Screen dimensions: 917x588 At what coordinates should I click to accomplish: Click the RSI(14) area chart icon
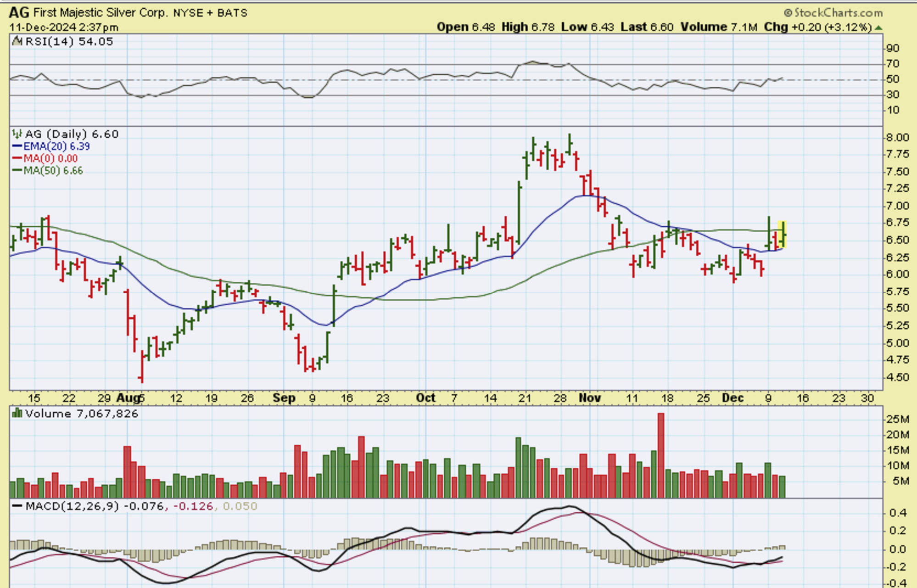17,41
